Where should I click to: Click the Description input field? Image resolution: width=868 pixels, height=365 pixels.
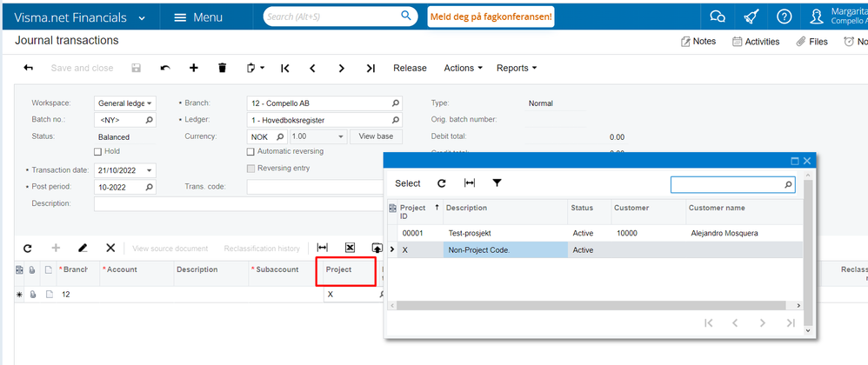click(x=239, y=204)
